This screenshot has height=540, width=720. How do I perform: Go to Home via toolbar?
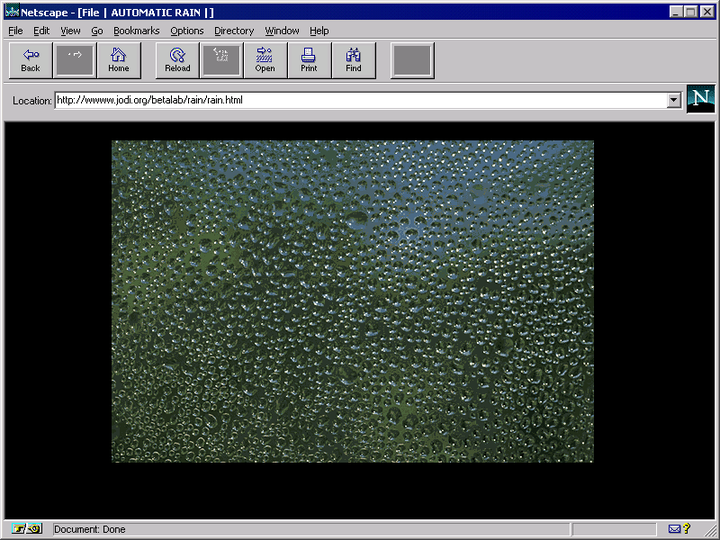118,61
